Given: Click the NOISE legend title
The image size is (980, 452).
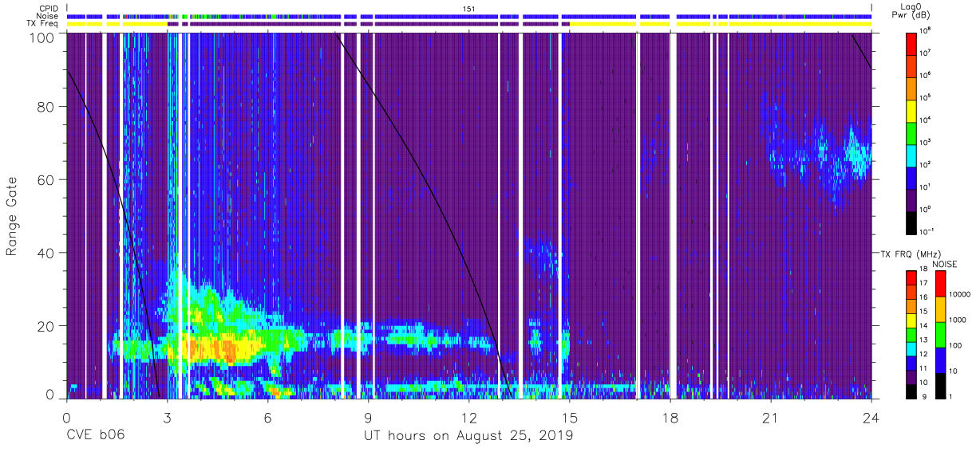Looking at the screenshot, I should click(945, 264).
